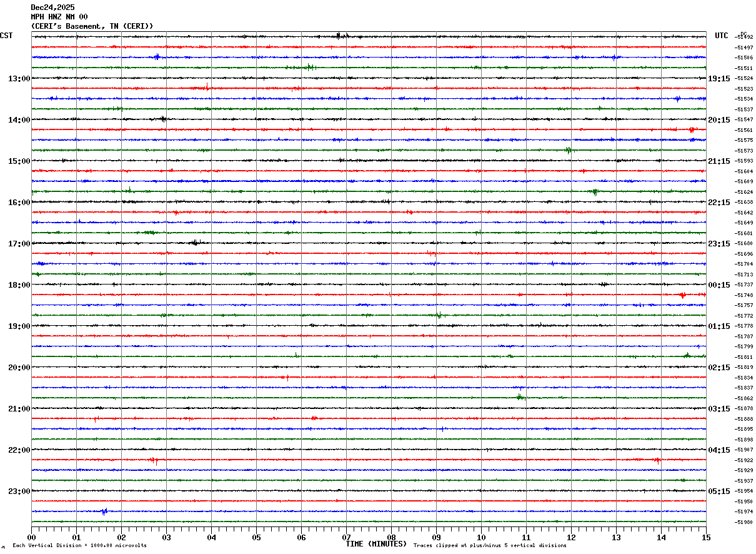Select the 14:00 CST time label

[19, 120]
